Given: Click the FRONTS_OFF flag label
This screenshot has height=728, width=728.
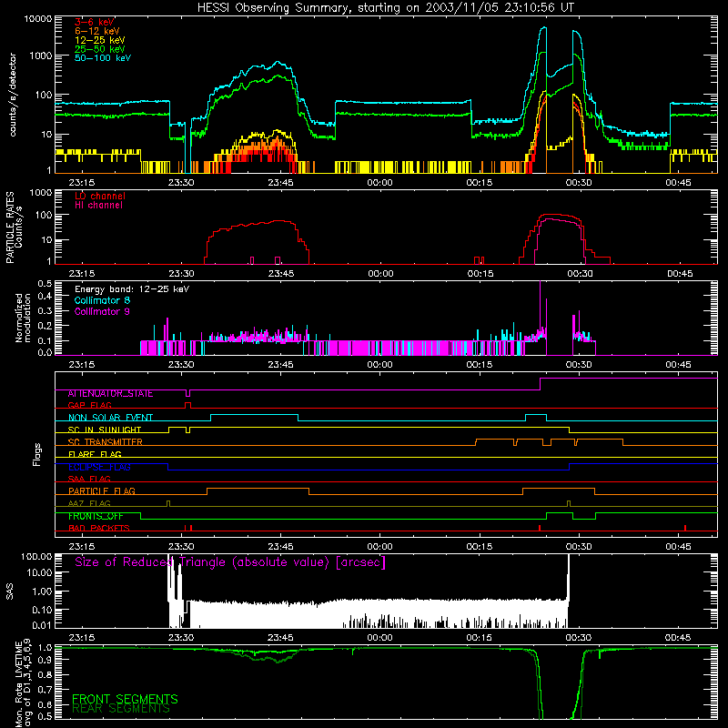Looking at the screenshot, I should [x=96, y=516].
